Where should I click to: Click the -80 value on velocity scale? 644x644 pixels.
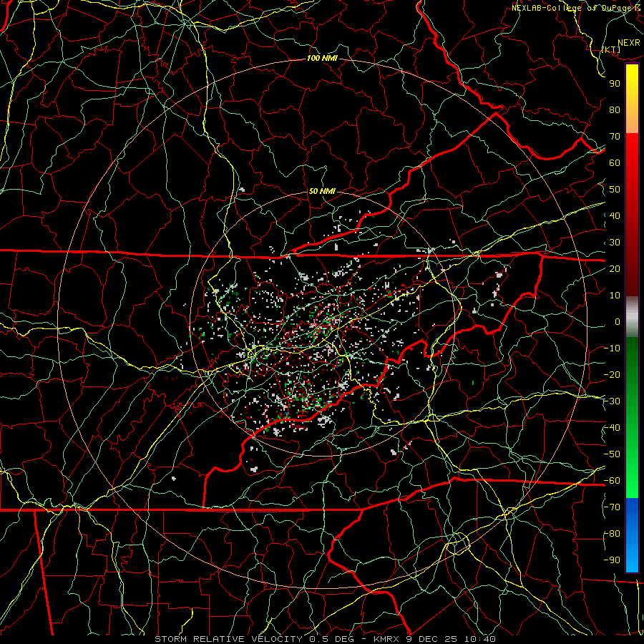[x=612, y=534]
